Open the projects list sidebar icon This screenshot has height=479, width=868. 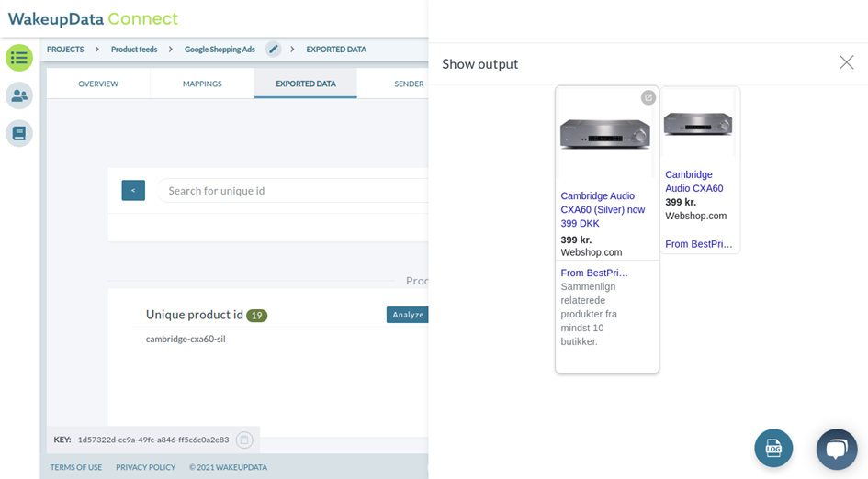point(19,58)
